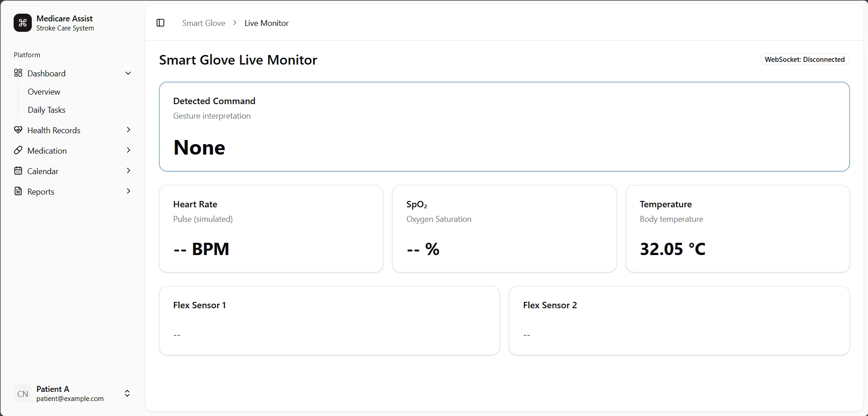Select Calendar in the sidebar
This screenshot has width=868, height=416.
click(73, 171)
